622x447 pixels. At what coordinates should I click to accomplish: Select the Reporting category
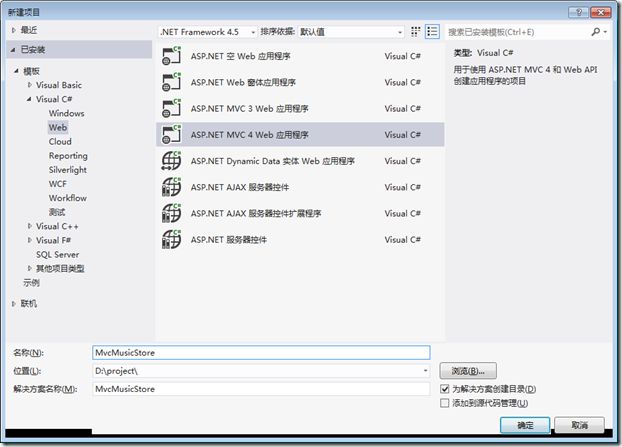(x=68, y=156)
